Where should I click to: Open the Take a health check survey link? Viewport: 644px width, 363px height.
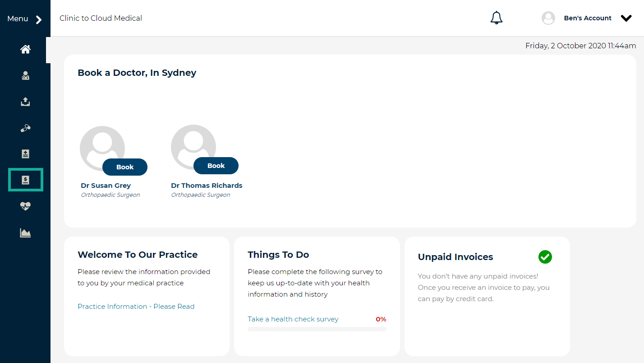click(x=293, y=319)
